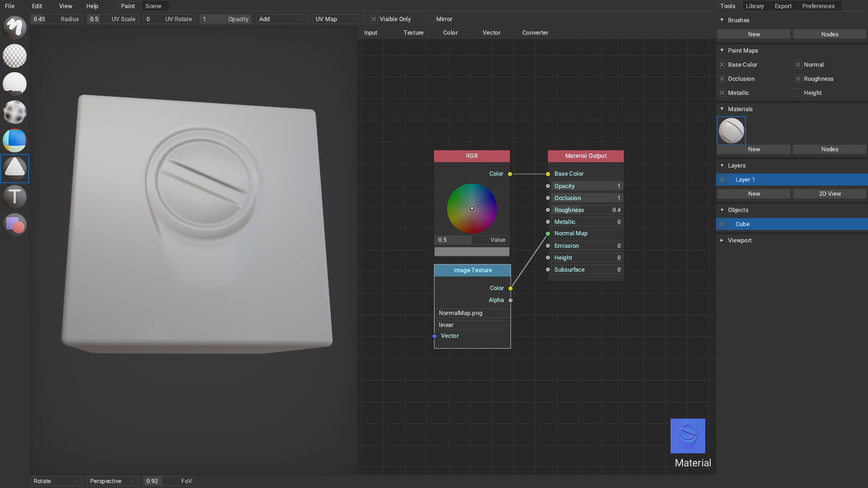Select the Blur tool
868x488 pixels.
14,112
